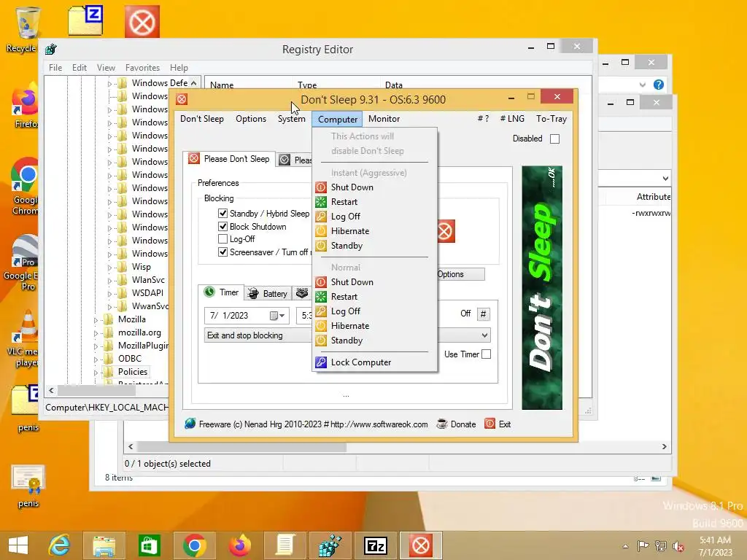This screenshot has width=747, height=560.
Task: Click the Exit button in Don't Sleep
Action: click(498, 424)
